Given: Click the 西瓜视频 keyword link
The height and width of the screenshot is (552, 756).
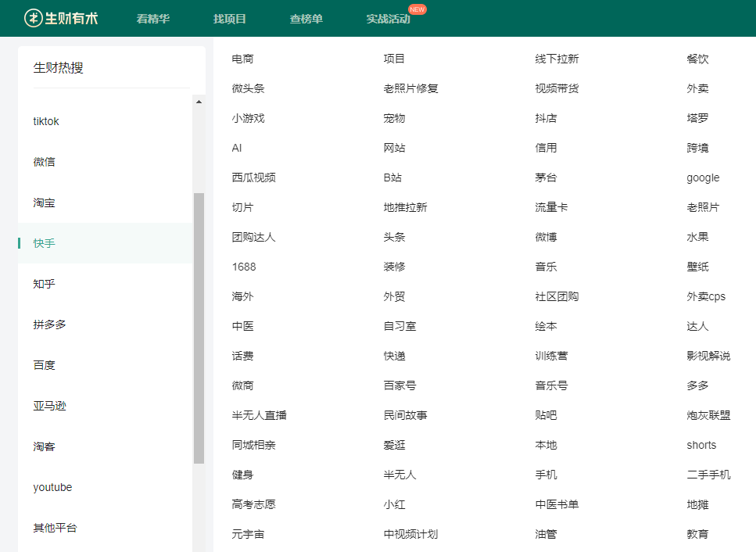Looking at the screenshot, I should tap(253, 178).
